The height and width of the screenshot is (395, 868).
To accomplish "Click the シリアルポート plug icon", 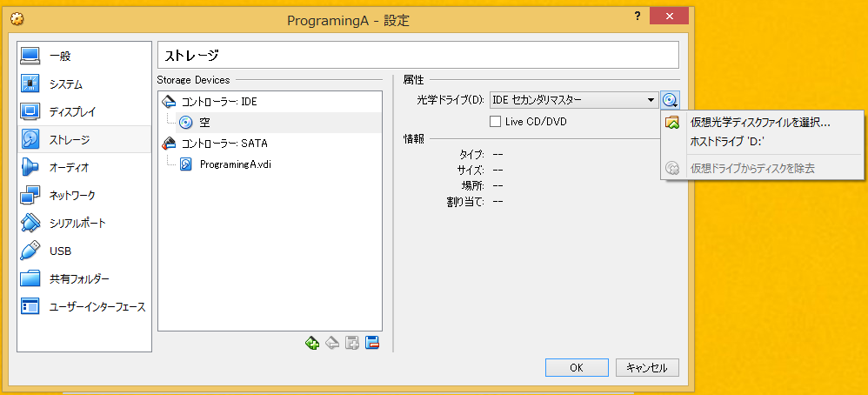I will (x=30, y=223).
